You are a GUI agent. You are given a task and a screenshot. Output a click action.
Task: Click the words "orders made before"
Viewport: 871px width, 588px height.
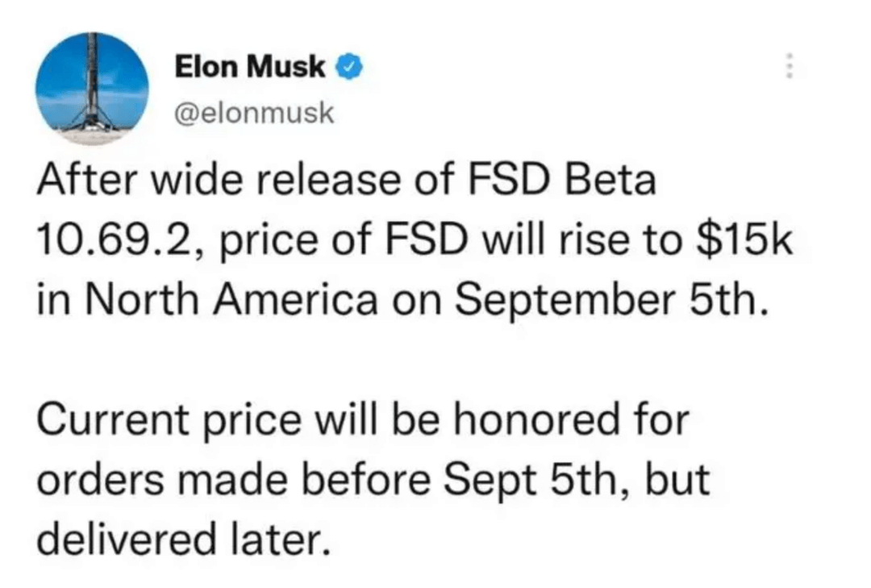click(234, 480)
